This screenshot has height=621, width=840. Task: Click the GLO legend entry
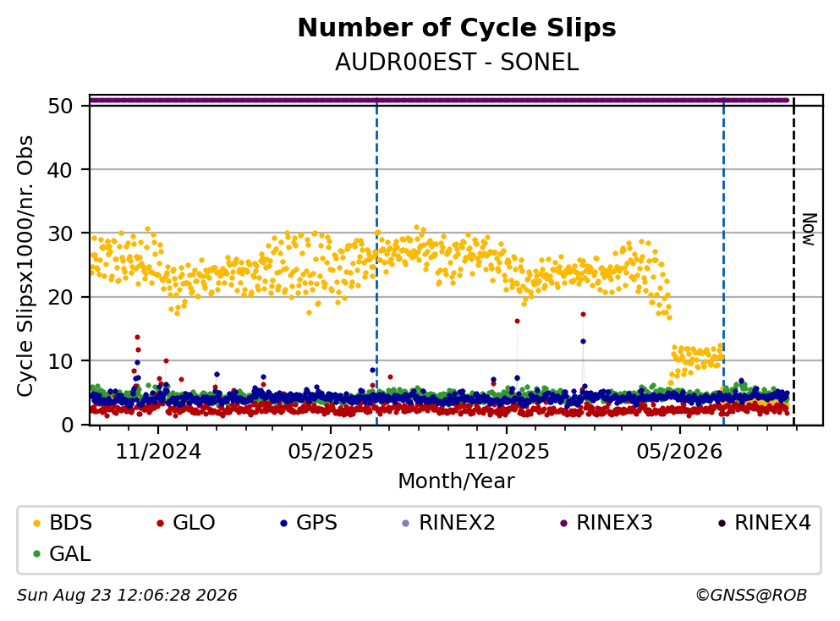pyautogui.click(x=186, y=522)
